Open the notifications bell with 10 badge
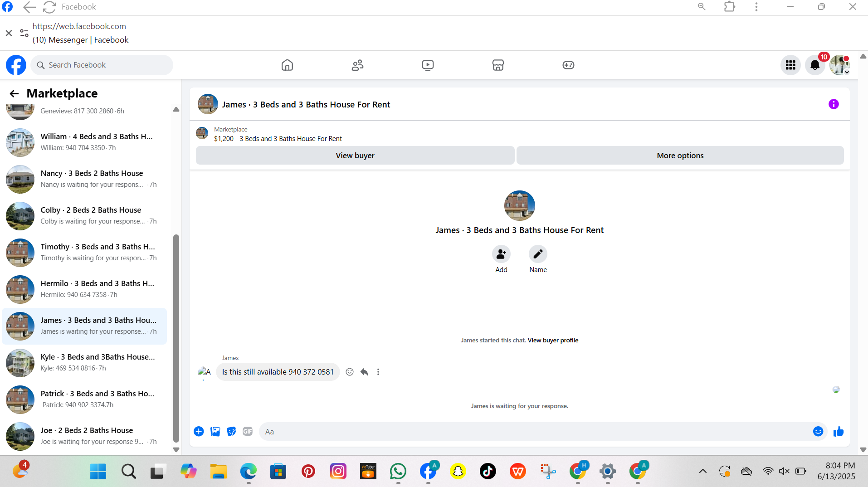The image size is (868, 487). point(815,65)
